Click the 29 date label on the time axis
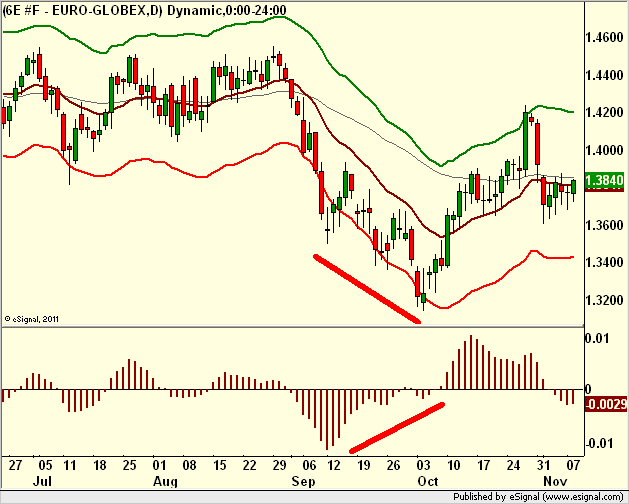The width and height of the screenshot is (629, 504). (280, 465)
